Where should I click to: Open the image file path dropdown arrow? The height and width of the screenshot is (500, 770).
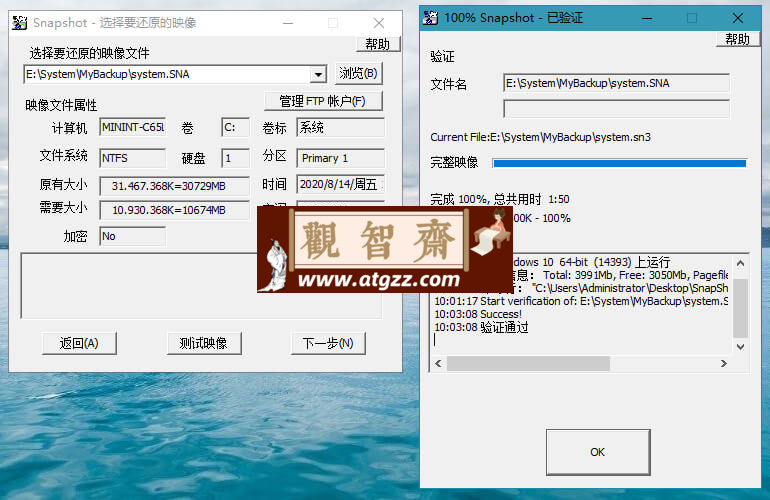318,75
